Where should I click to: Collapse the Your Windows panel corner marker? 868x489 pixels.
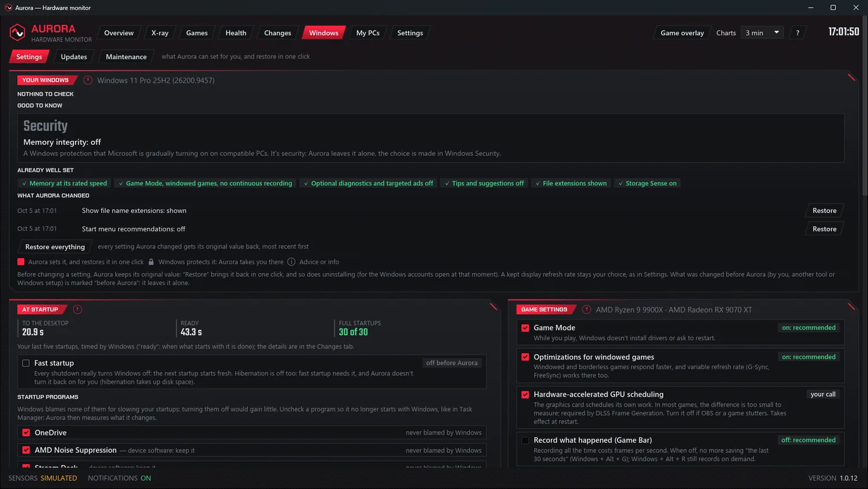(851, 78)
